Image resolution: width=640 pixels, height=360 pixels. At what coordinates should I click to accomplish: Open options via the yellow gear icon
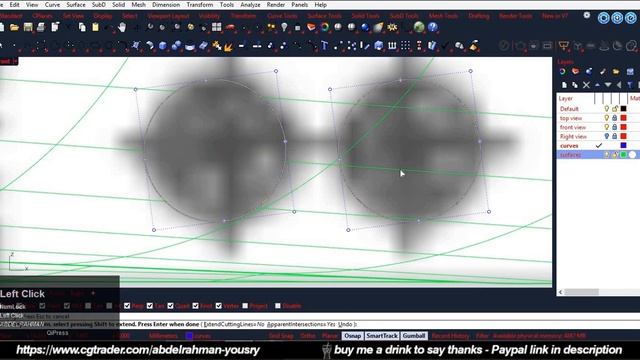392,27
